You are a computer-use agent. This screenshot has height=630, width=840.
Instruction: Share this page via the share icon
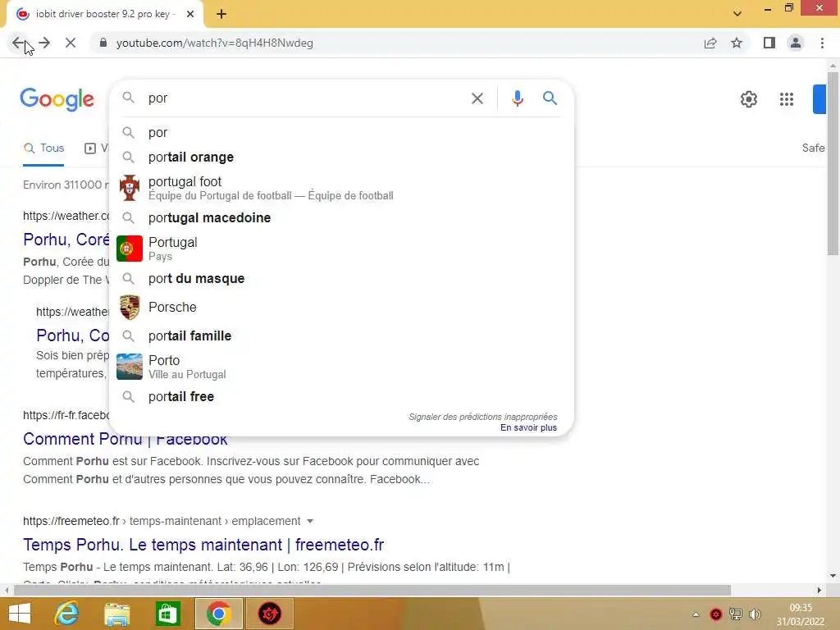[x=710, y=43]
